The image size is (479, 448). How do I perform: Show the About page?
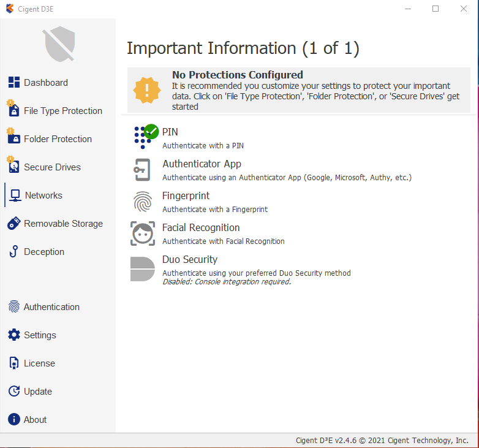point(35,420)
